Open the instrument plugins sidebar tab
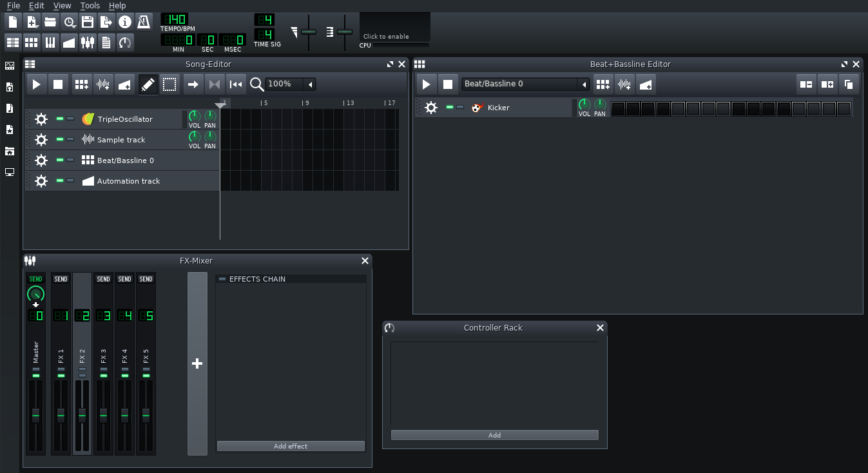The width and height of the screenshot is (868, 473). coord(10,66)
